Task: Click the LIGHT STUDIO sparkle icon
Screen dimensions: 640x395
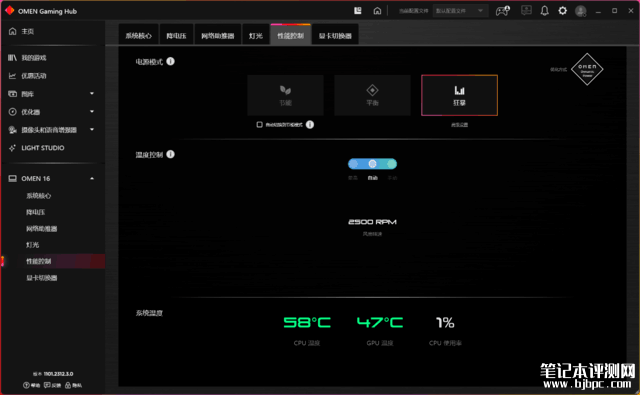Action: pyautogui.click(x=12, y=148)
